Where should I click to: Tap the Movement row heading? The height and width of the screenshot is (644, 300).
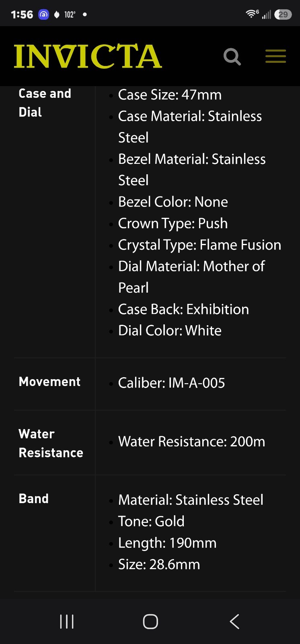pyautogui.click(x=49, y=382)
